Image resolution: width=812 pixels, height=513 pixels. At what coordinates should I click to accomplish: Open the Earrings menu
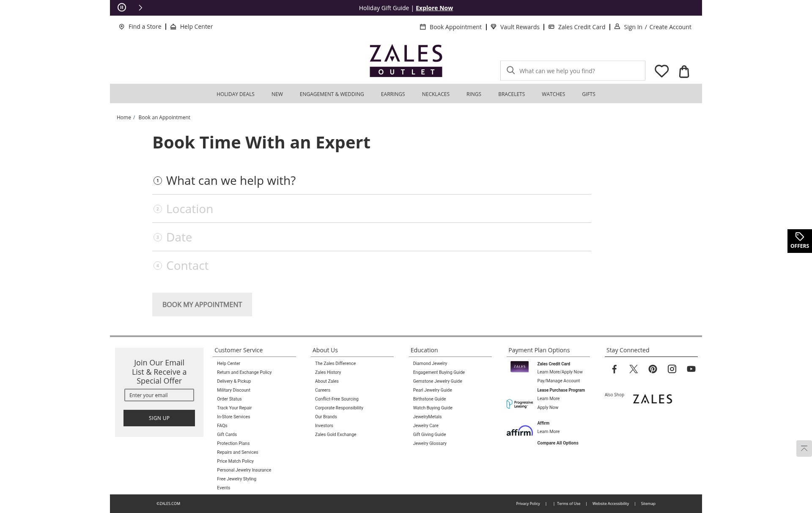(x=393, y=94)
